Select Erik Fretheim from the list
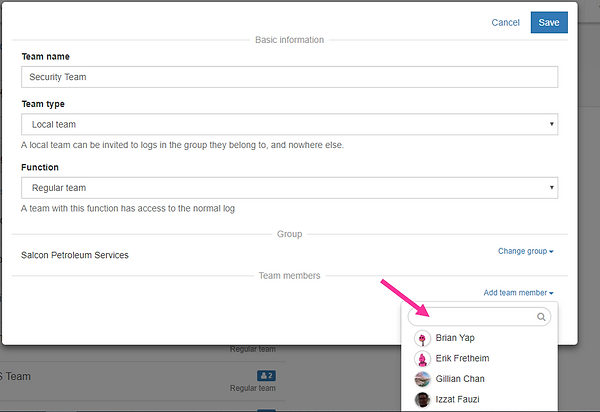The image size is (600, 412). [479, 358]
